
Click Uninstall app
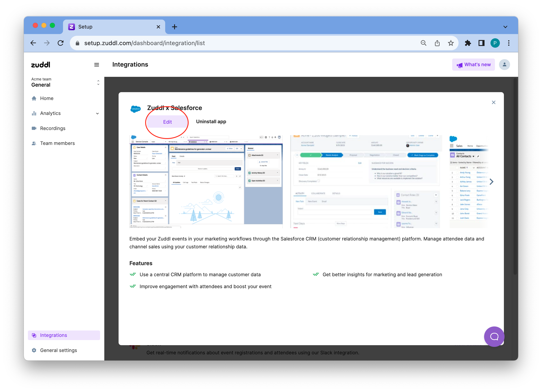click(x=211, y=122)
